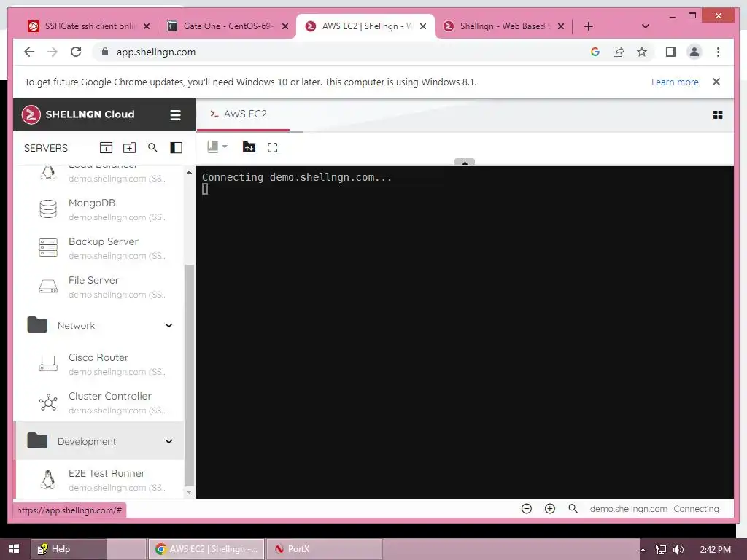Screen dimensions: 747x560
Task: Select the AWS EC2 session tab
Action: click(x=243, y=114)
